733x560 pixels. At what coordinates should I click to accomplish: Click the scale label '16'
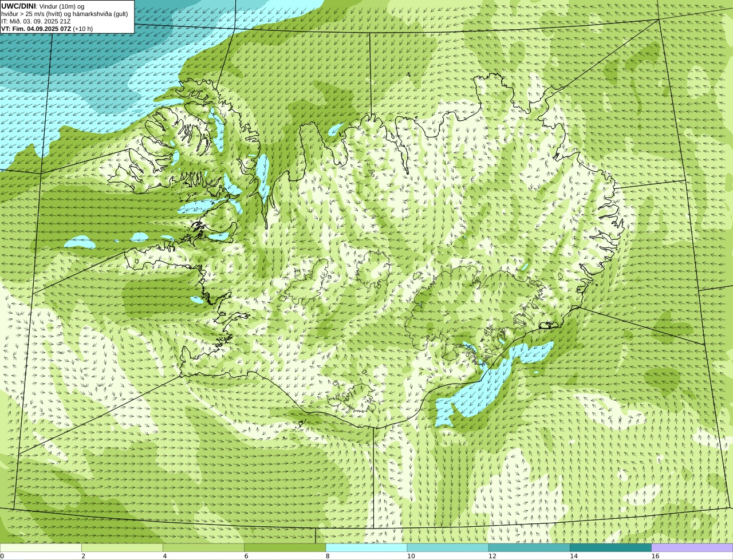tap(656, 556)
